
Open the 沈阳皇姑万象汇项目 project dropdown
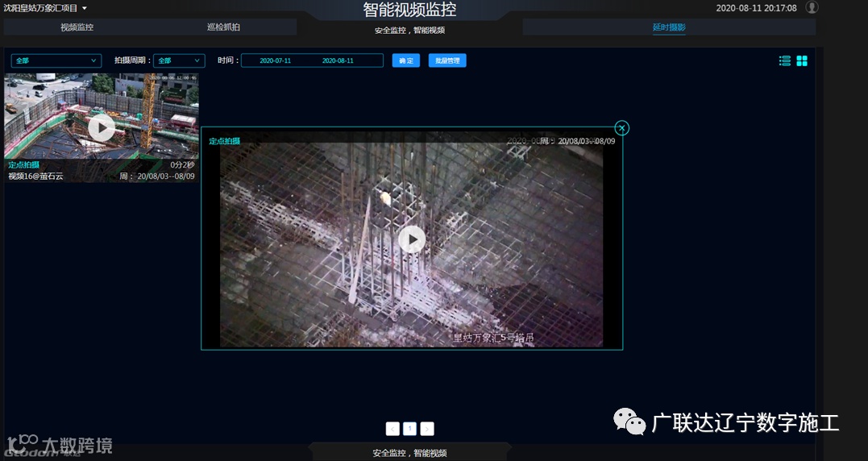[45, 8]
